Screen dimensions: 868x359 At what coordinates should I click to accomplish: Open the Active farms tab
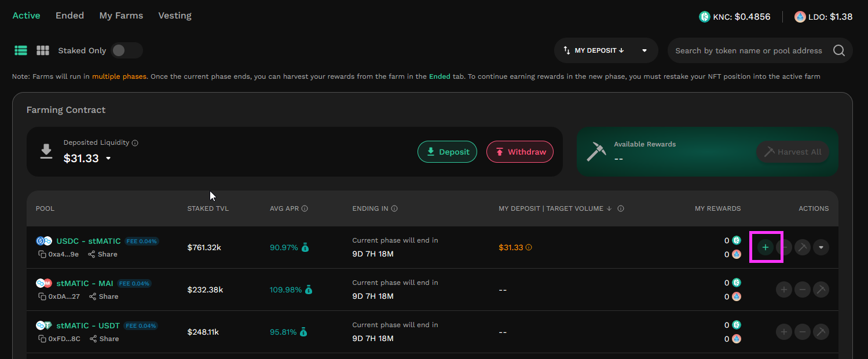pos(27,16)
